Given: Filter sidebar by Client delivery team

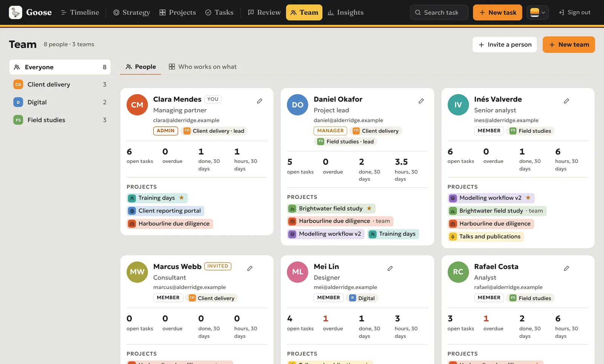Looking at the screenshot, I should (x=60, y=84).
